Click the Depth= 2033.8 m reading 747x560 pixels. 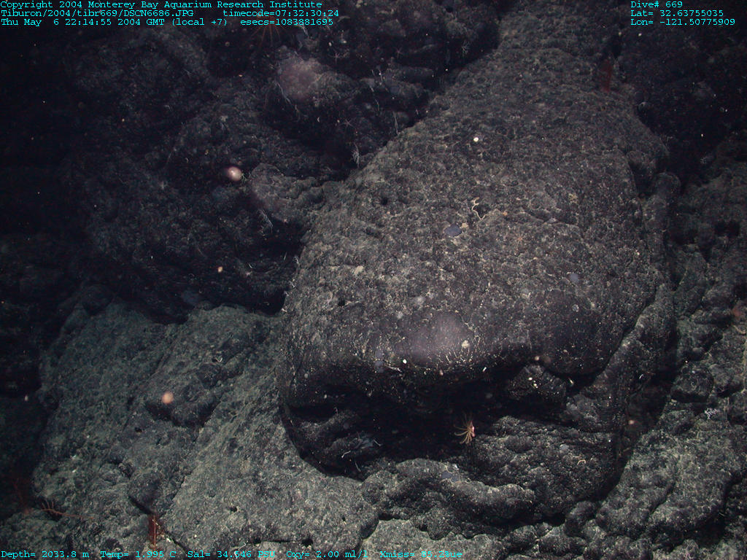pyautogui.click(x=44, y=555)
